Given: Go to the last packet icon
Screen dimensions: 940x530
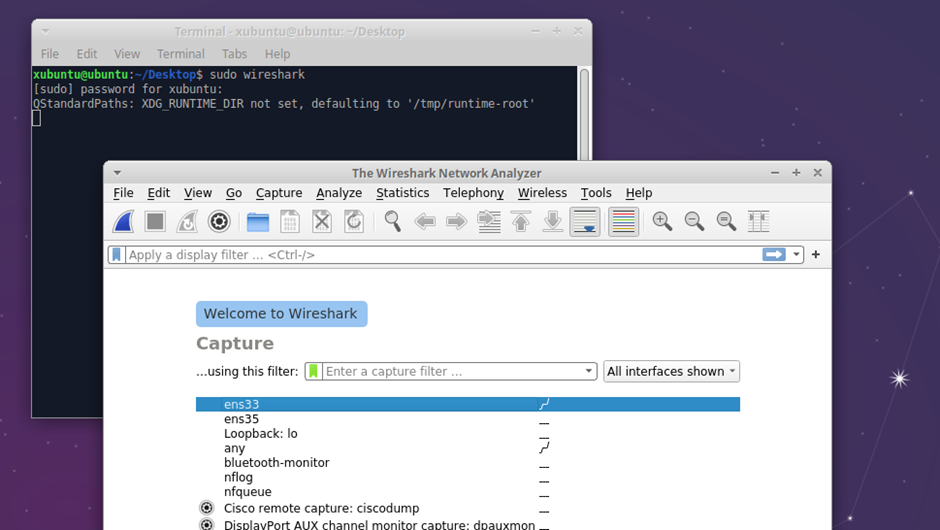Looking at the screenshot, I should click(553, 221).
